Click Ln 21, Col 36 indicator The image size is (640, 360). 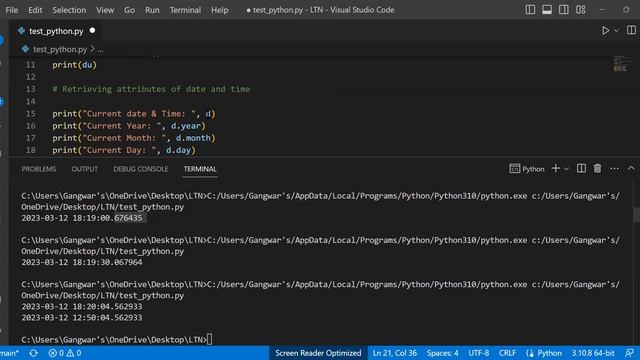point(395,353)
